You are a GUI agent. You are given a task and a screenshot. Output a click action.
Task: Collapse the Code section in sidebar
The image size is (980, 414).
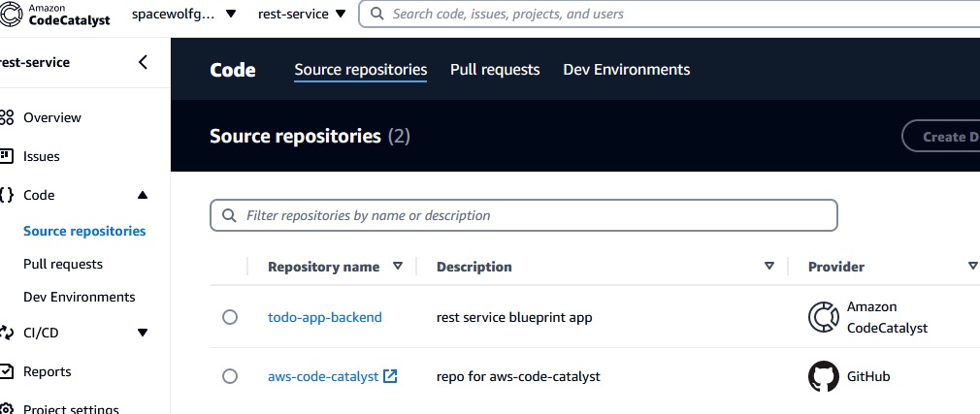pos(143,195)
